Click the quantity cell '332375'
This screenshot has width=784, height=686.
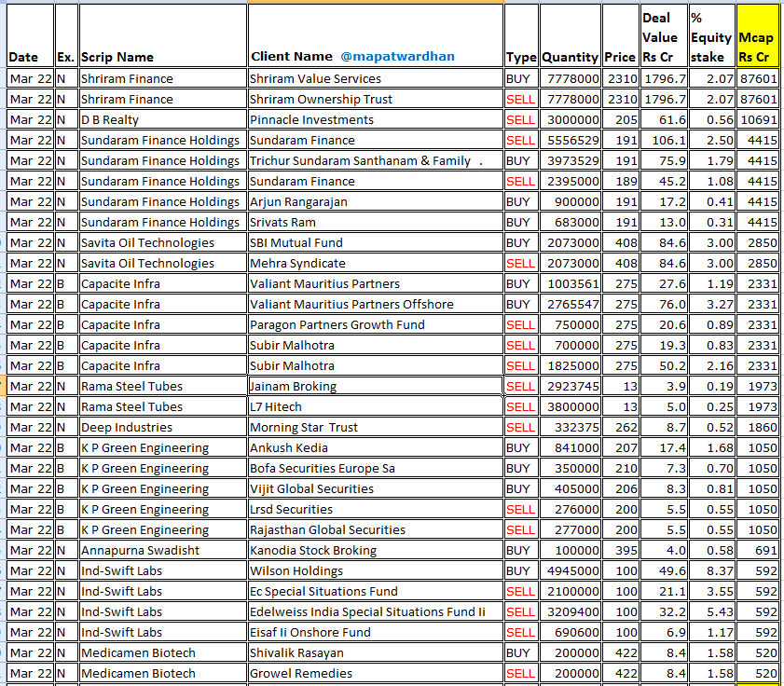(x=571, y=427)
